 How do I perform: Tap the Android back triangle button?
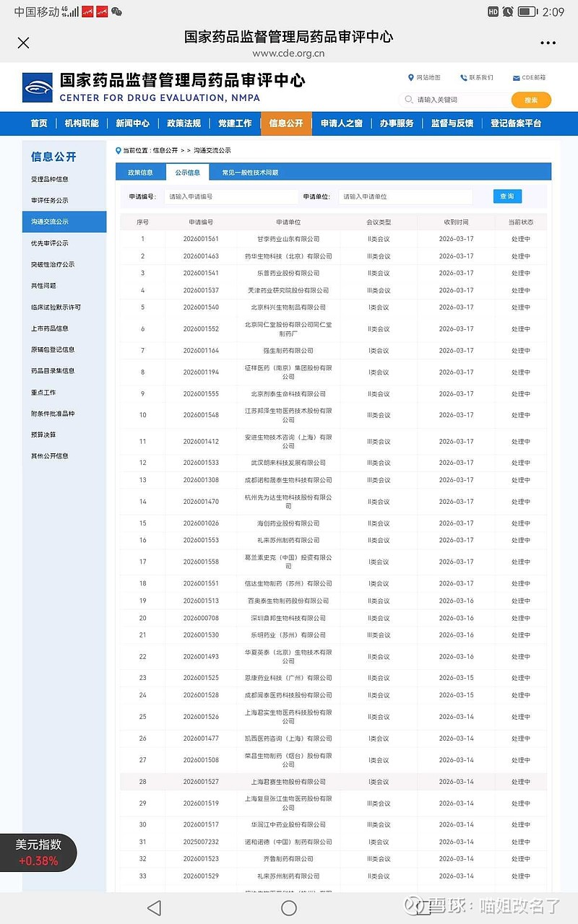click(154, 908)
